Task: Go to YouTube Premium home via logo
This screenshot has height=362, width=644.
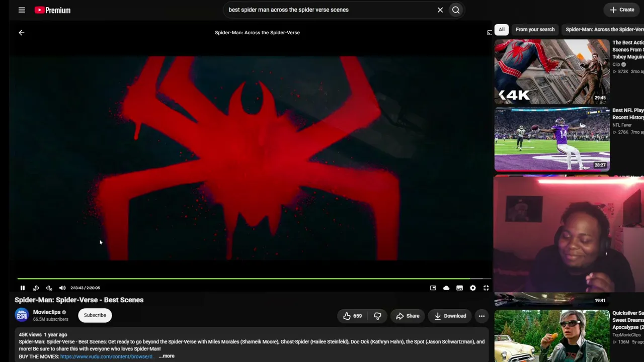Action: click(x=53, y=10)
